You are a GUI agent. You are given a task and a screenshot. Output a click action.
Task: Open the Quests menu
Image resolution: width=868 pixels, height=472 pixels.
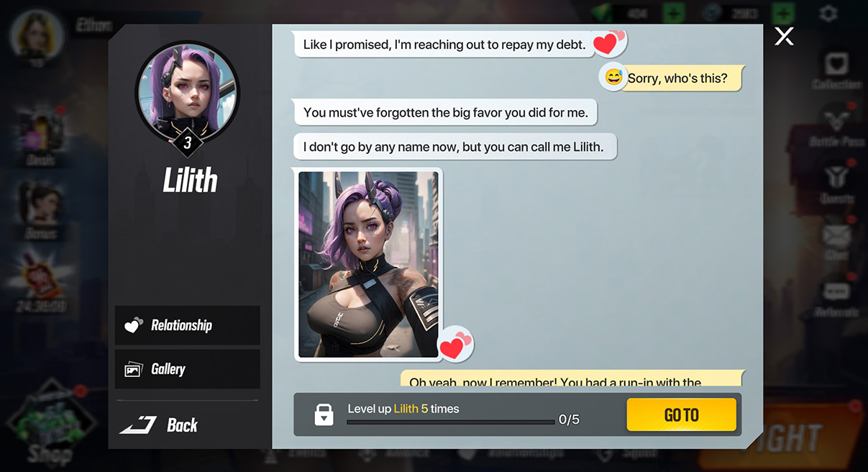835,178
